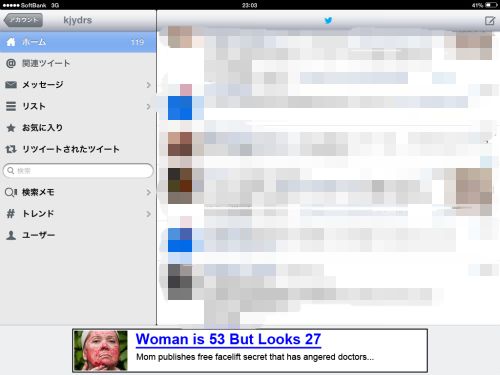This screenshot has width=500, height=375.
Task: Tap the ad's face thumbnail image
Action: click(x=101, y=350)
